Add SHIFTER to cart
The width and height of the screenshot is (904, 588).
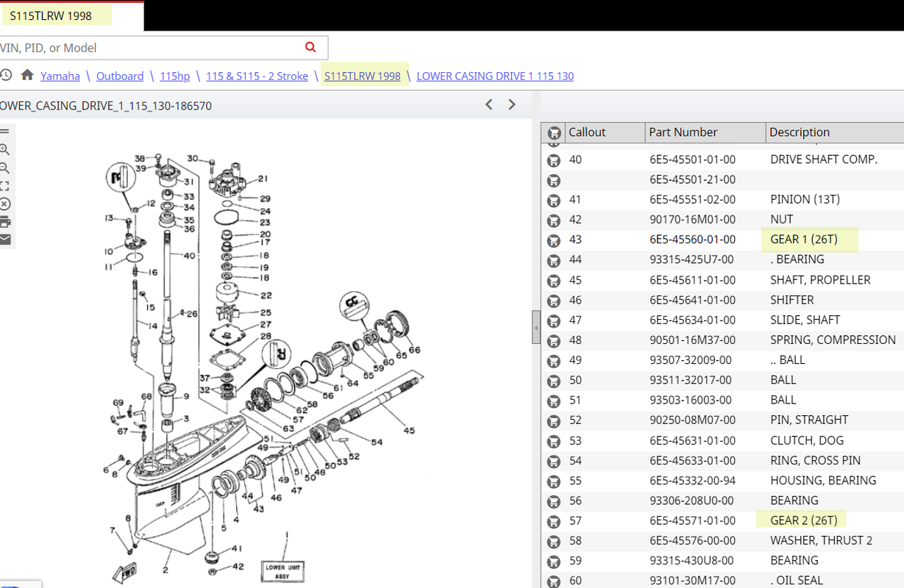(x=553, y=300)
